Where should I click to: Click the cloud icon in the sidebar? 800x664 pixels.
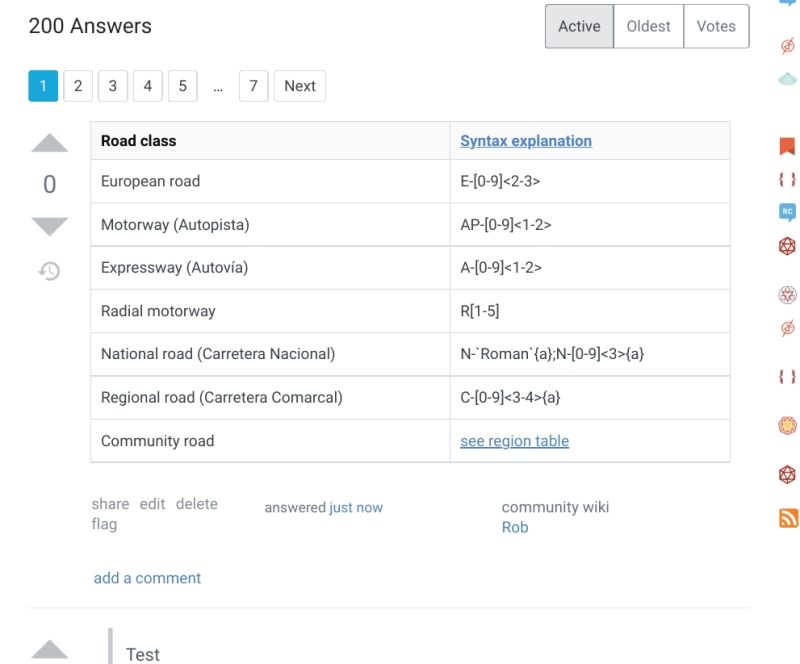787,78
